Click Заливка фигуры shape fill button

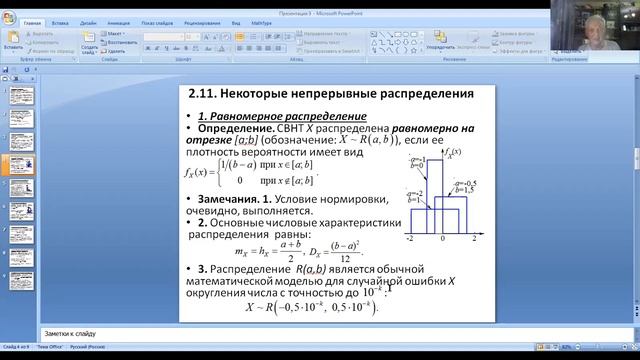pos(514,34)
